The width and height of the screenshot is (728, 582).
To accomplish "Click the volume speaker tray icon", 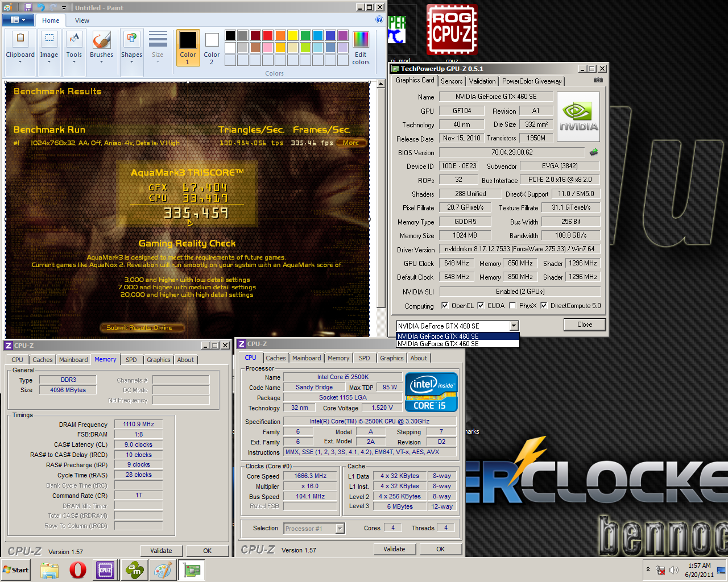I will 674,570.
